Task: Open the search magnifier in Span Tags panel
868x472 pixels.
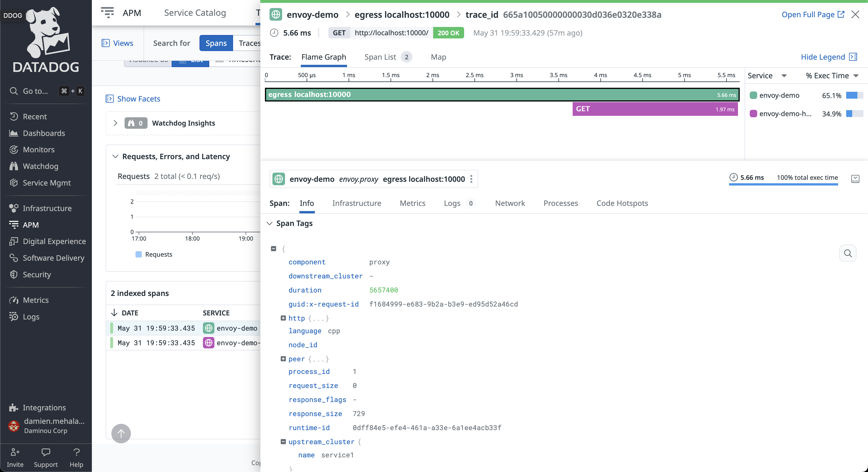Action: click(x=848, y=253)
